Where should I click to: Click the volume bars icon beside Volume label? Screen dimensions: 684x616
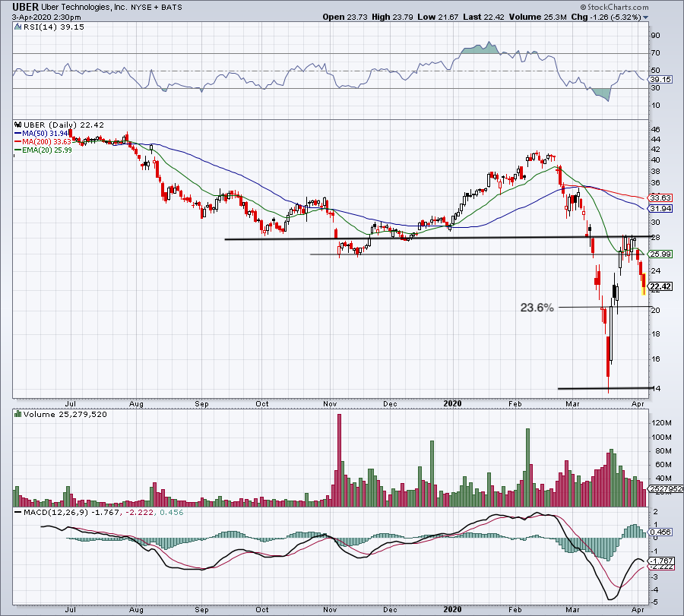tap(18, 414)
